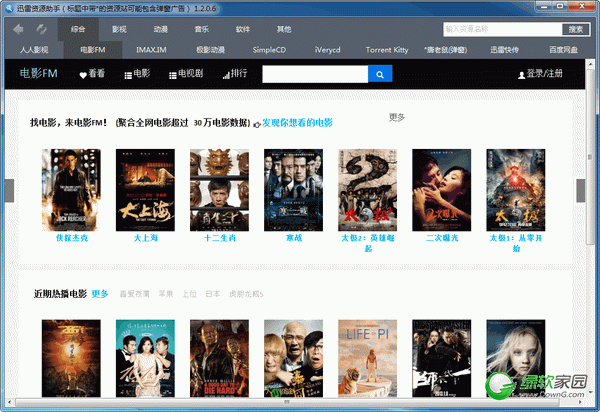Select the 人人影视 source tab
This screenshot has width=600, height=412.
(x=34, y=50)
